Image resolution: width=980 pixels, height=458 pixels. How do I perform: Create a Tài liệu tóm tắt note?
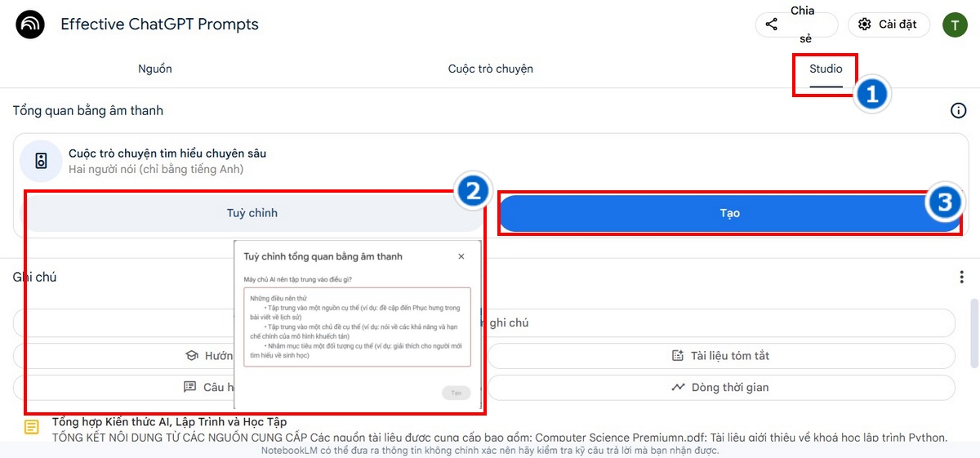coord(720,356)
